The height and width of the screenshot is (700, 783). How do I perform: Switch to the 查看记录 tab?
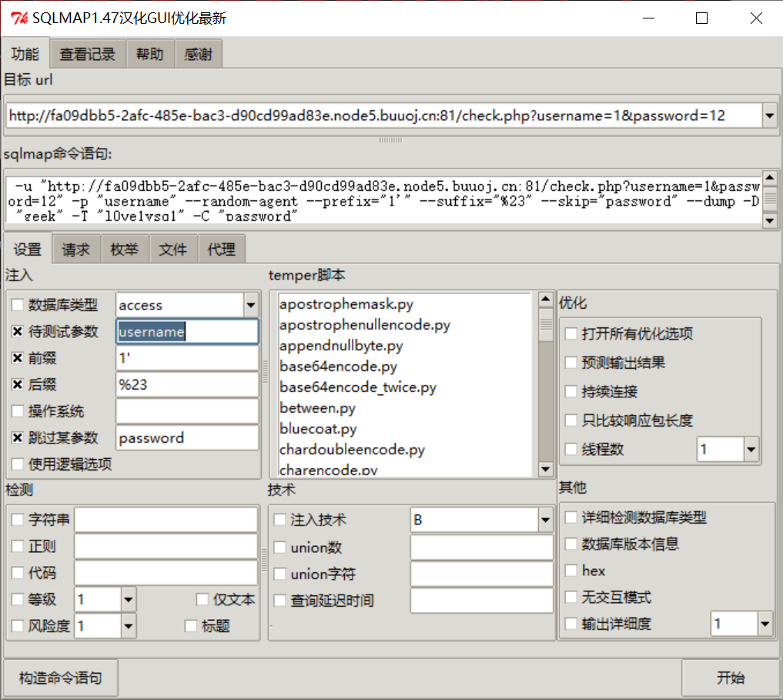(88, 54)
